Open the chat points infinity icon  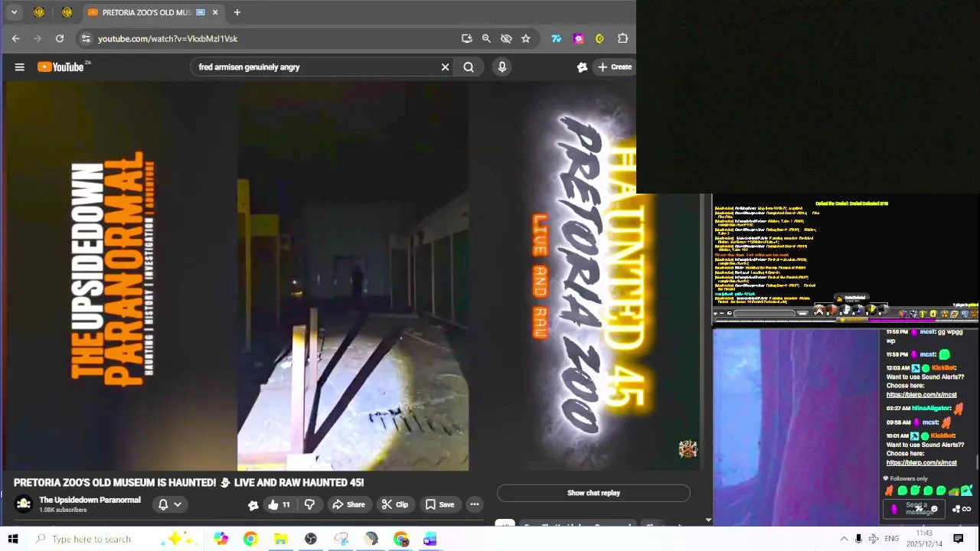(x=966, y=509)
